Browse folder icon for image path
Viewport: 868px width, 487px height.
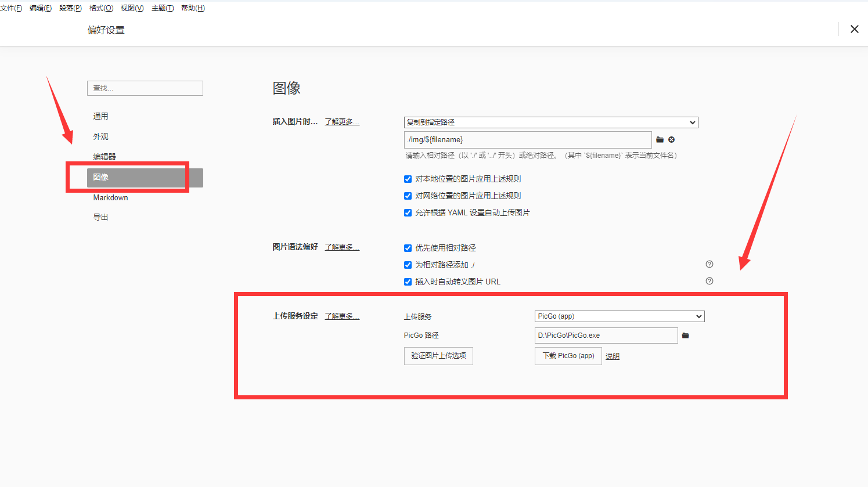660,140
